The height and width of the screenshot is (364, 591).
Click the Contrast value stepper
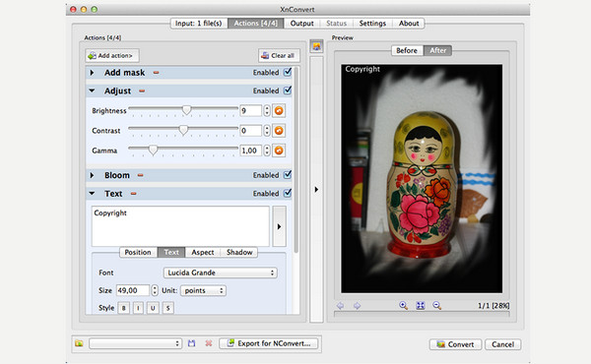267,131
